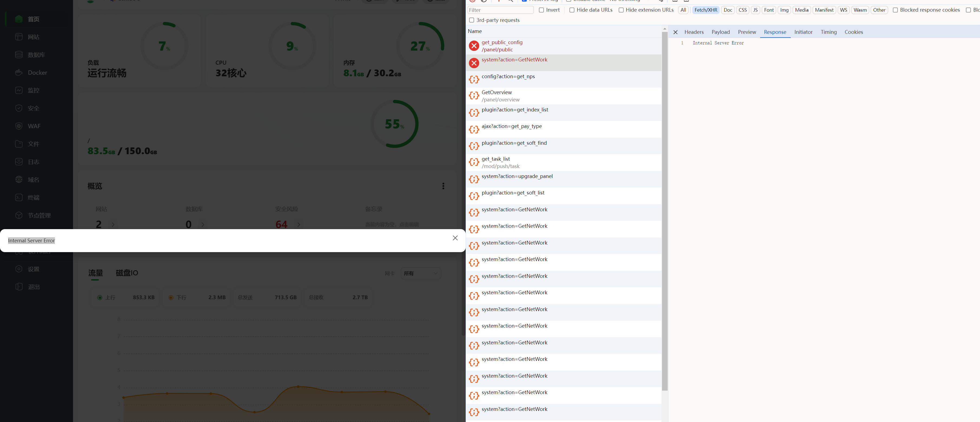Viewport: 980px width, 422px height.
Task: Click the network Filter input field
Action: [500, 10]
